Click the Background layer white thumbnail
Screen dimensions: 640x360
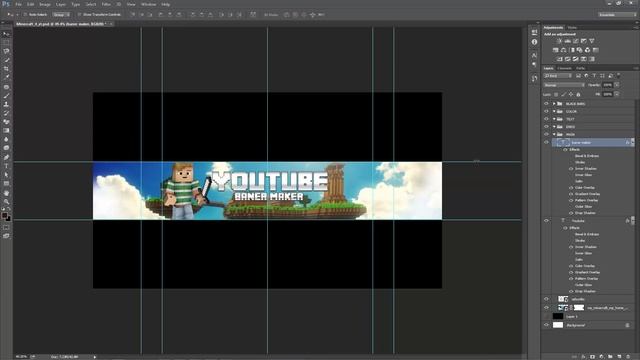click(x=558, y=325)
